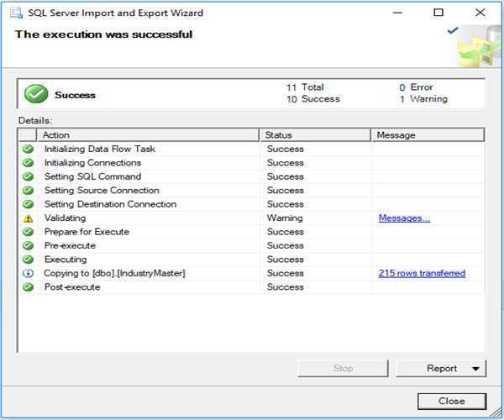Image resolution: width=504 pixels, height=420 pixels.
Task: Click the large green Success checkmark icon
Action: (x=36, y=94)
